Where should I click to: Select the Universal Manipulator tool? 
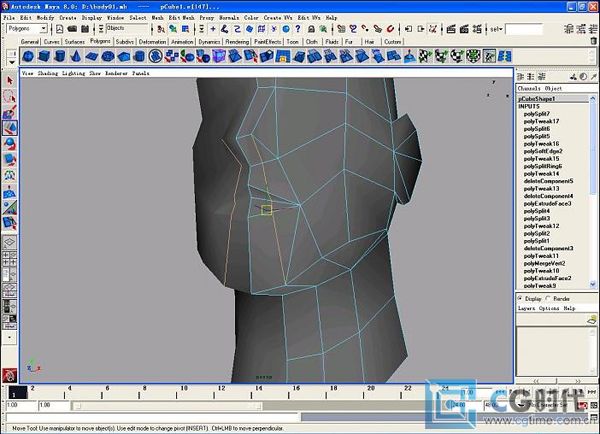tap(10, 175)
